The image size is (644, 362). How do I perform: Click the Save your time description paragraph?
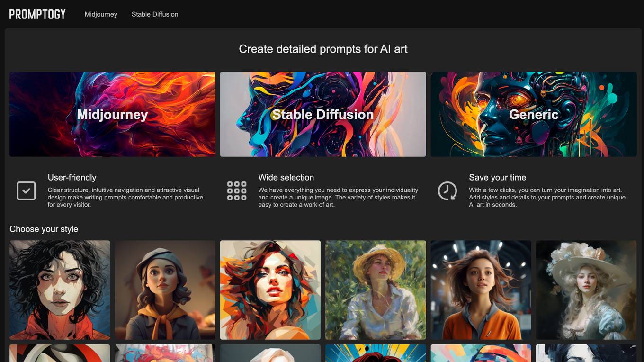[547, 197]
